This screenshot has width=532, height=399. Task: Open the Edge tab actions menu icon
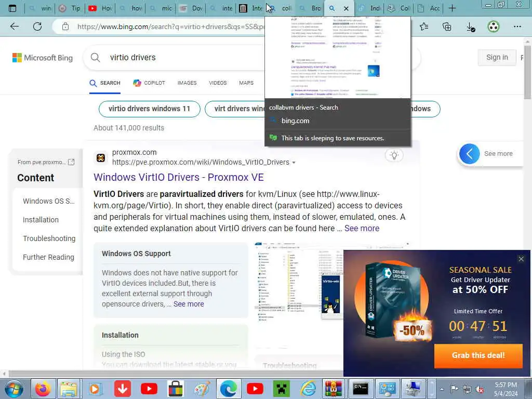[x=12, y=8]
